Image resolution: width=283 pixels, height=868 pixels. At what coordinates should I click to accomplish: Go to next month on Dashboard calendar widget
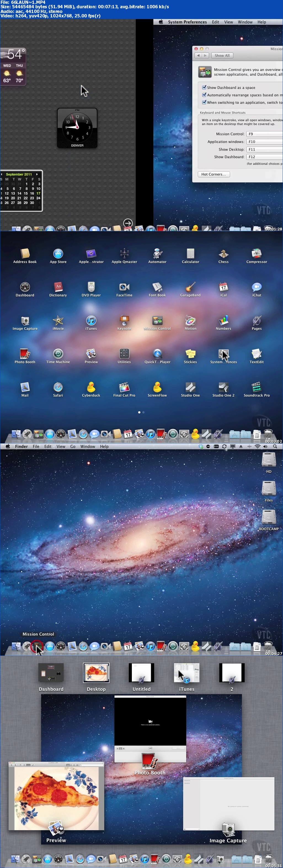[x=37, y=174]
